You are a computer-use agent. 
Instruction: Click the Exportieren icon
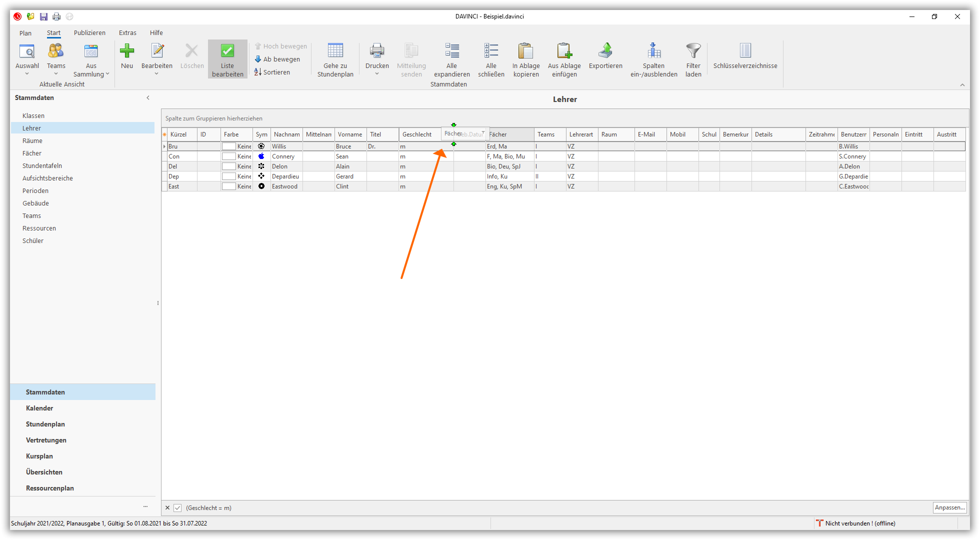(605, 51)
